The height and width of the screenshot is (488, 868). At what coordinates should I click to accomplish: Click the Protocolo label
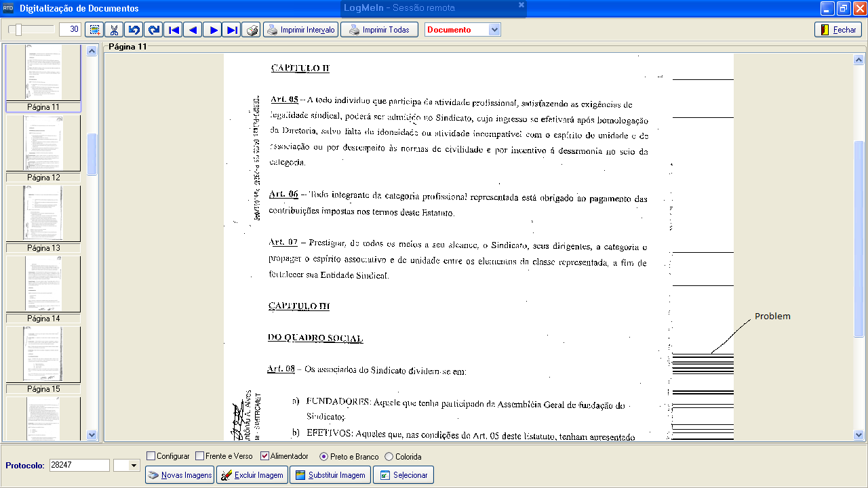(25, 466)
